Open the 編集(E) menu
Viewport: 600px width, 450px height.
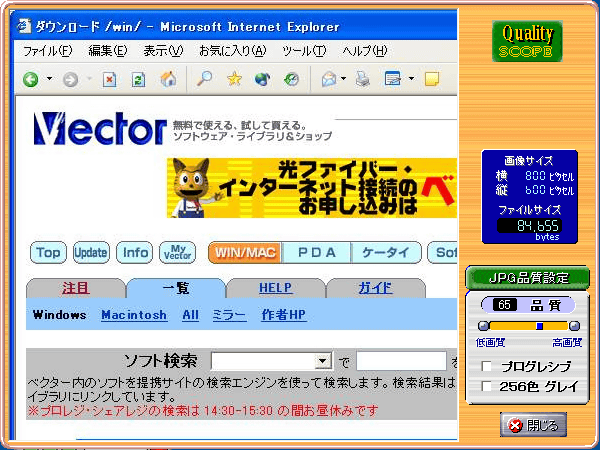[x=108, y=51]
